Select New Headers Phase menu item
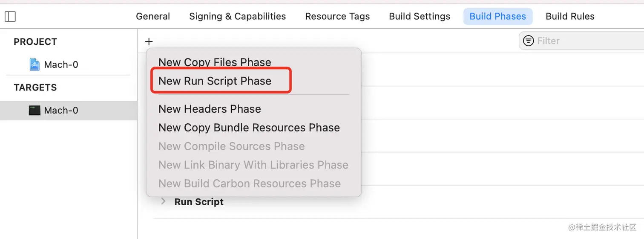The width and height of the screenshot is (644, 239). 210,109
